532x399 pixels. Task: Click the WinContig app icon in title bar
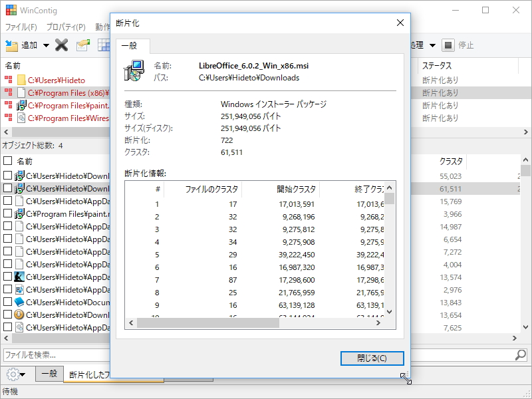point(11,10)
